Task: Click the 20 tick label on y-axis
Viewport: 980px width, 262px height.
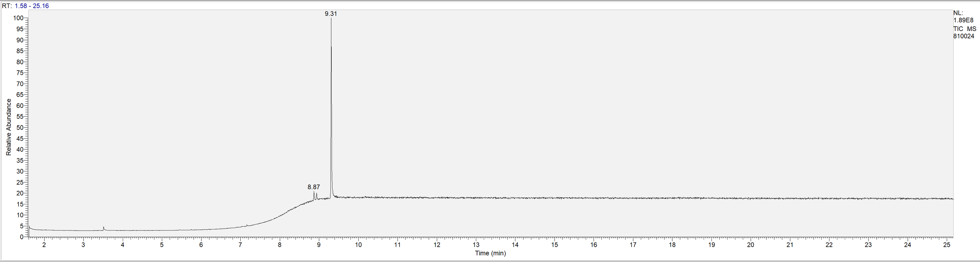Action: (20, 193)
